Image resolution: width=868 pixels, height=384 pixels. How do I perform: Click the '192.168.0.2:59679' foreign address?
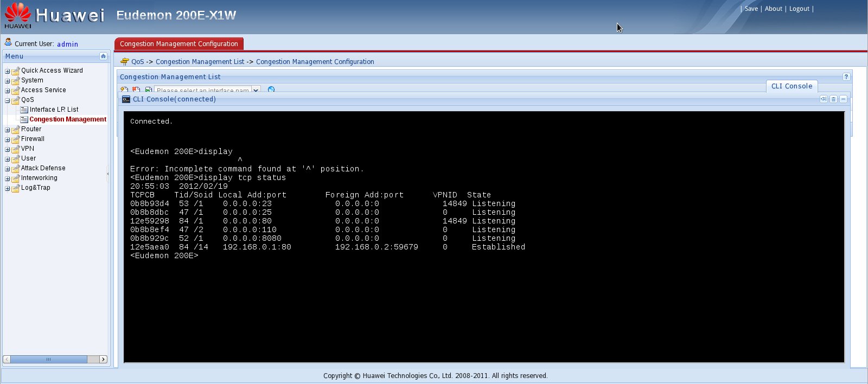click(x=376, y=247)
